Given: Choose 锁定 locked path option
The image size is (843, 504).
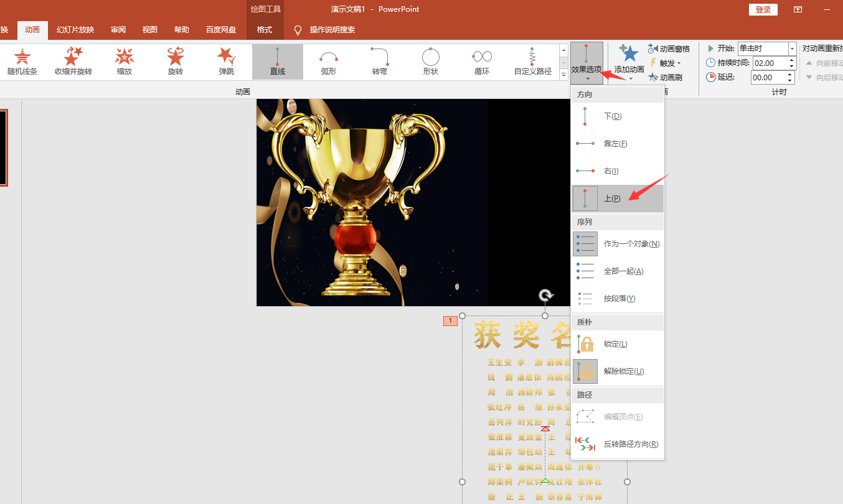Looking at the screenshot, I should coord(618,344).
